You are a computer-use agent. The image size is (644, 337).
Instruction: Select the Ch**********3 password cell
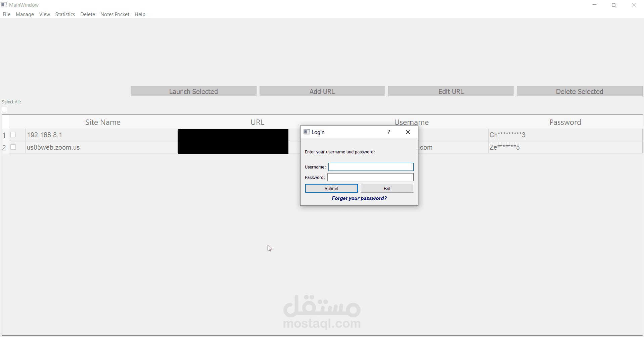pos(565,135)
